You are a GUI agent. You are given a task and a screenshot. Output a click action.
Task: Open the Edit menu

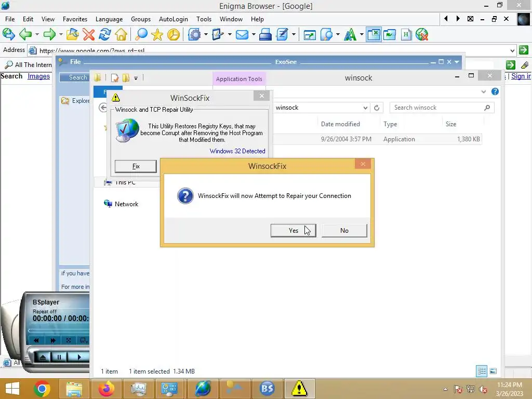click(x=28, y=19)
